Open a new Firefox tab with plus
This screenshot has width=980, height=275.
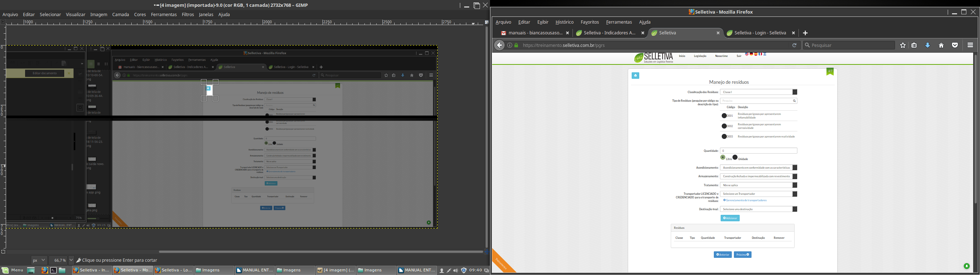coord(805,33)
